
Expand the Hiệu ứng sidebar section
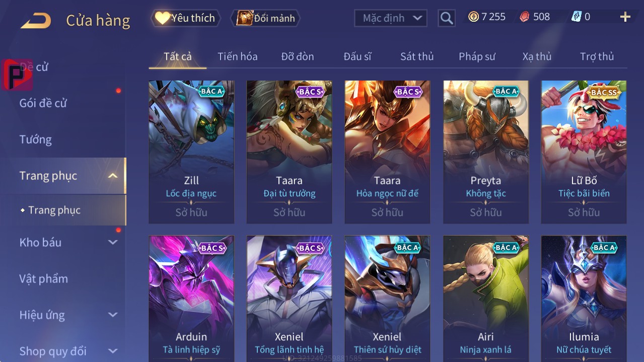113,315
